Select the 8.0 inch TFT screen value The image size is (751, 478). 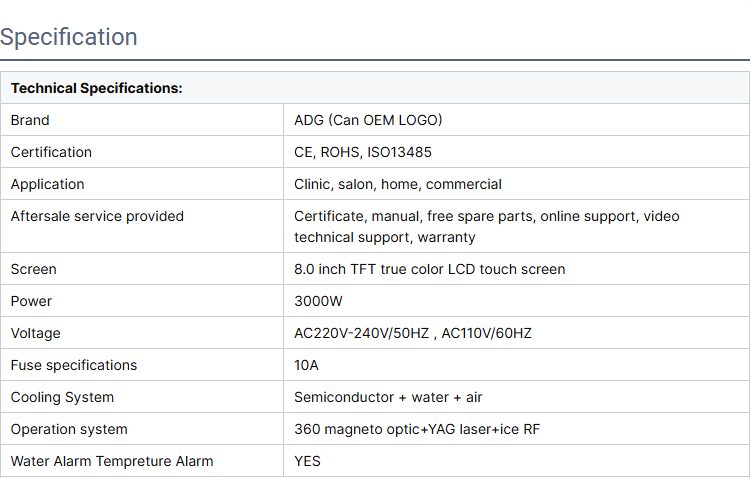(x=429, y=269)
